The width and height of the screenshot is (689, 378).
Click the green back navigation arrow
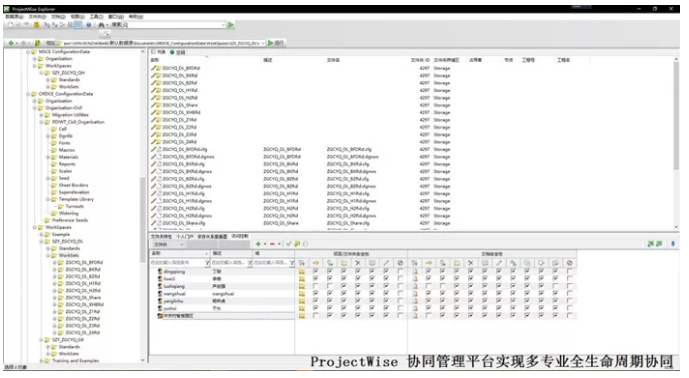[x=11, y=43]
